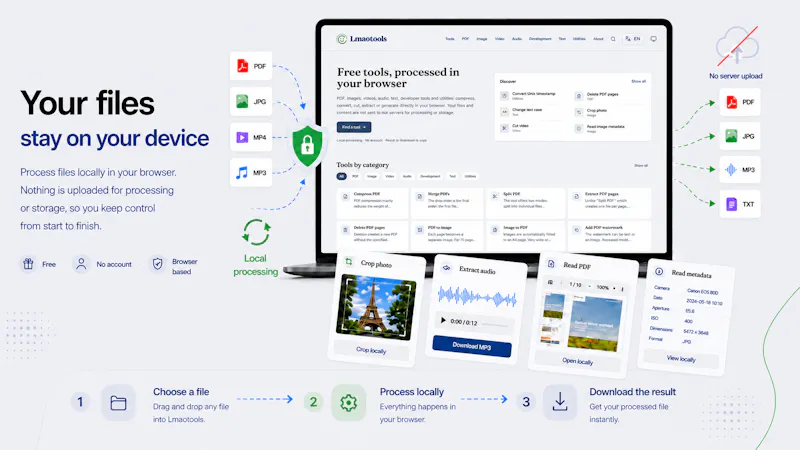Toggle the display theme icon in header

tap(654, 39)
